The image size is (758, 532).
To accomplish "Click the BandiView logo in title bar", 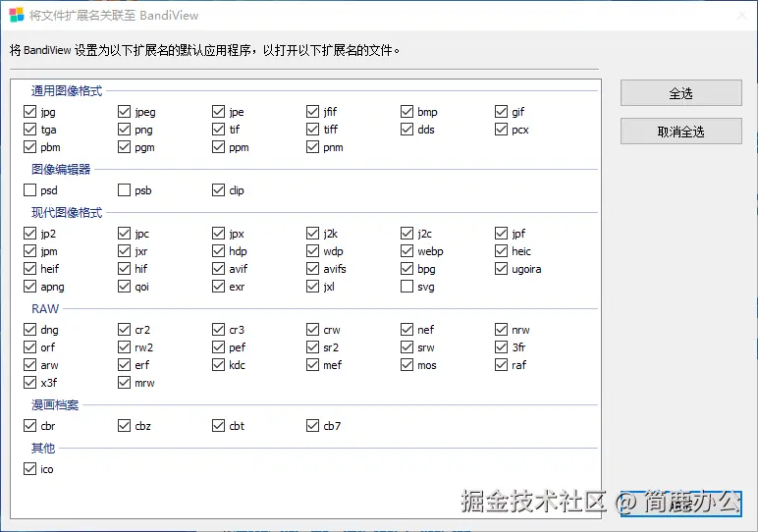I will pyautogui.click(x=17, y=15).
